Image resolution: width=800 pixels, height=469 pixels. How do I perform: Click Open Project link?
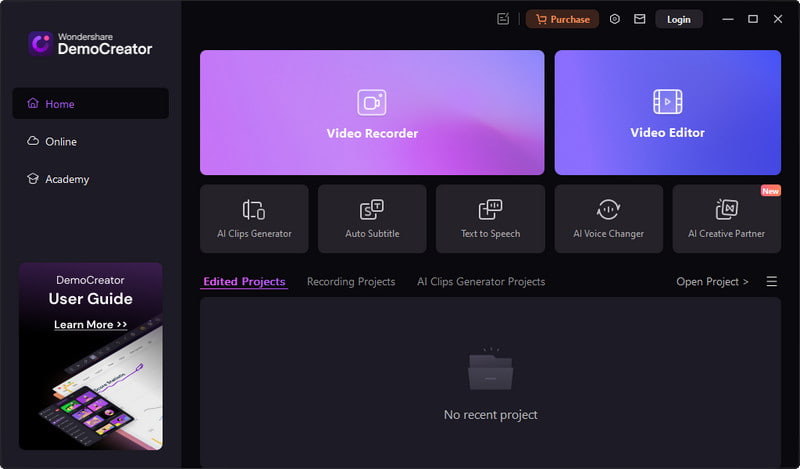coord(712,282)
